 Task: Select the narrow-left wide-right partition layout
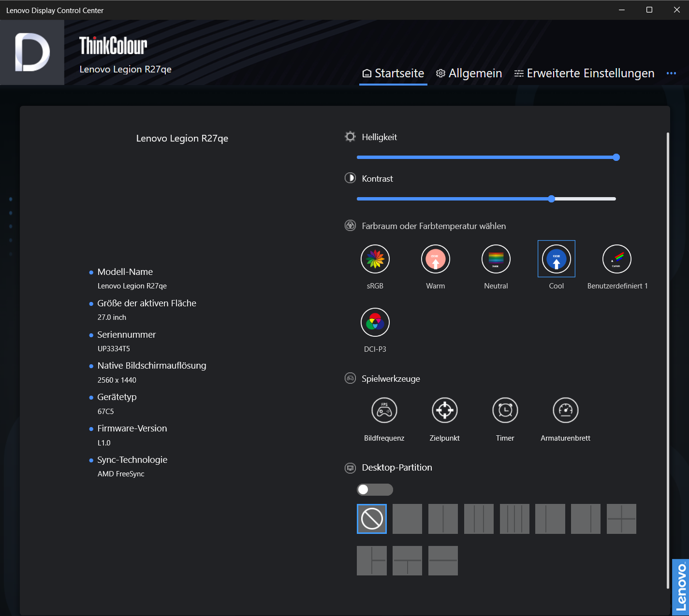tap(550, 519)
